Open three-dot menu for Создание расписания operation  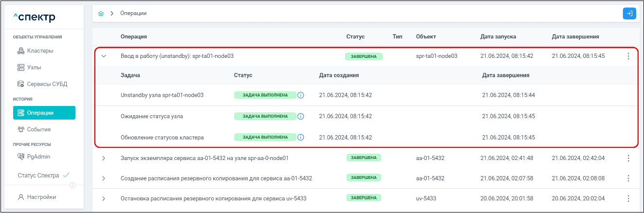click(628, 178)
